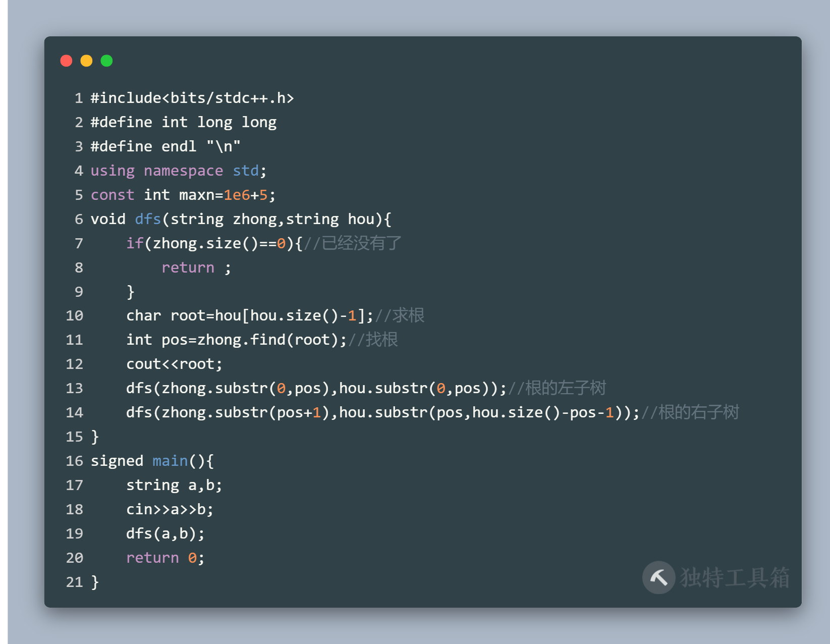This screenshot has width=830, height=644.
Task: Click the #include<bits/stdc++.h> line
Action: click(192, 98)
